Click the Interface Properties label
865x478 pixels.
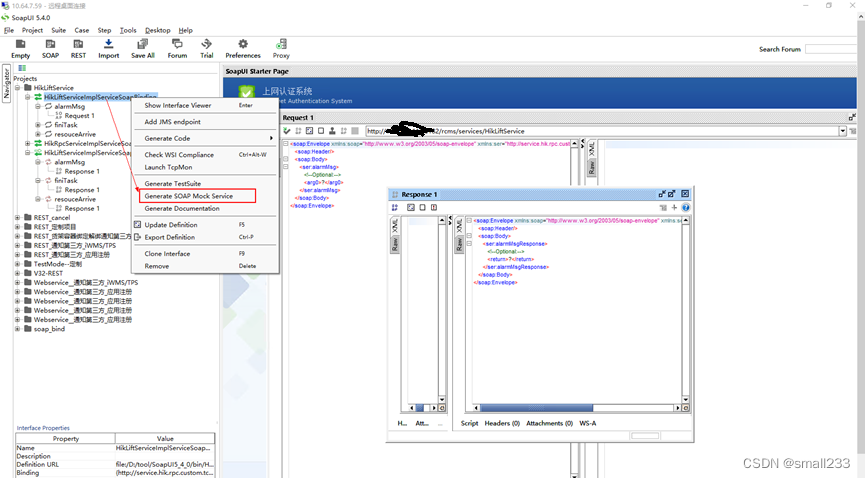pos(43,428)
